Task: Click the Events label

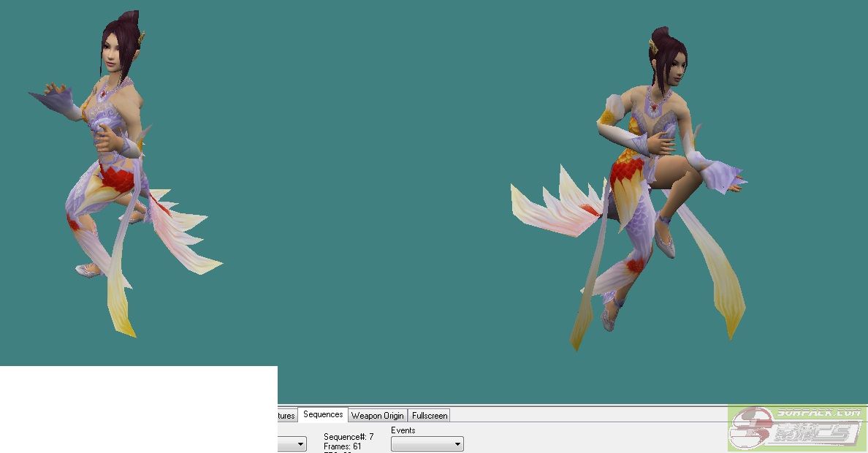Action: tap(403, 430)
